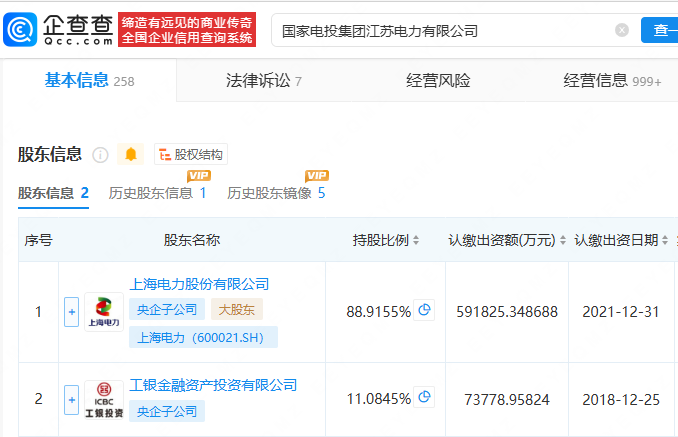Click the company name search input field

click(440, 31)
